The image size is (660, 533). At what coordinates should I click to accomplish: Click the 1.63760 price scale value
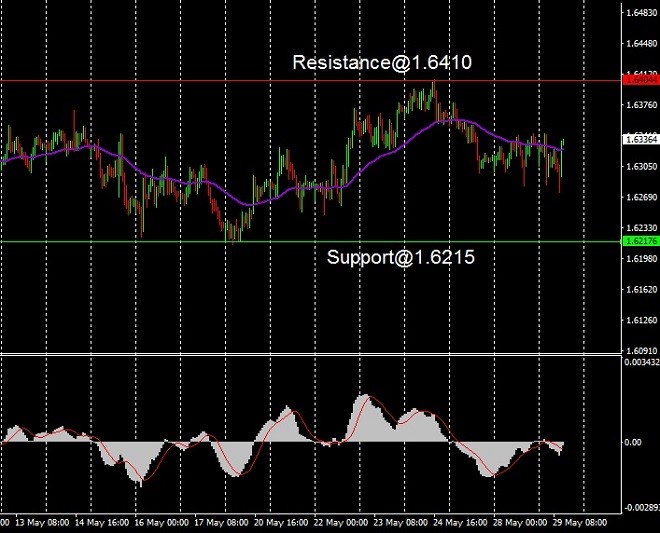tap(642, 105)
